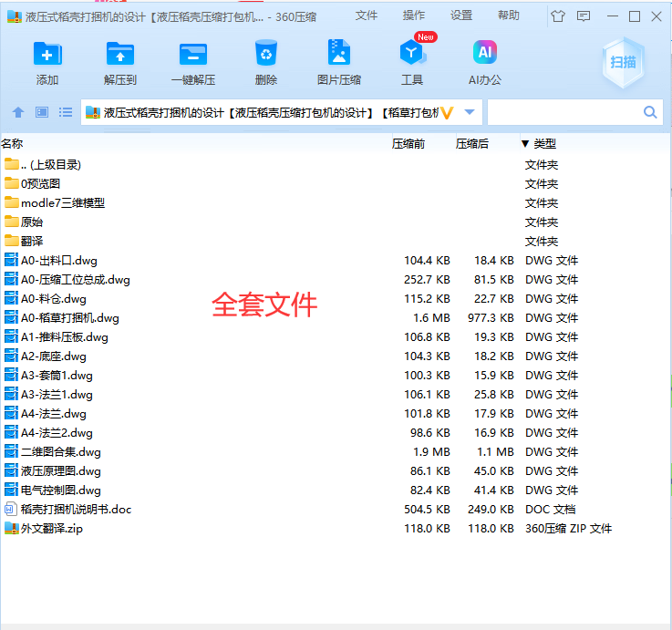Click the 删除 (Delete) recycle icon

(265, 53)
